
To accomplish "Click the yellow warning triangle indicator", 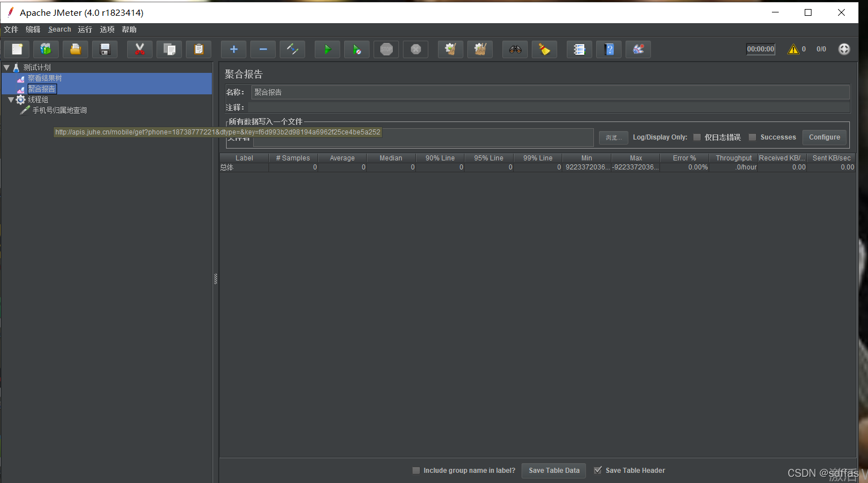I will click(793, 49).
